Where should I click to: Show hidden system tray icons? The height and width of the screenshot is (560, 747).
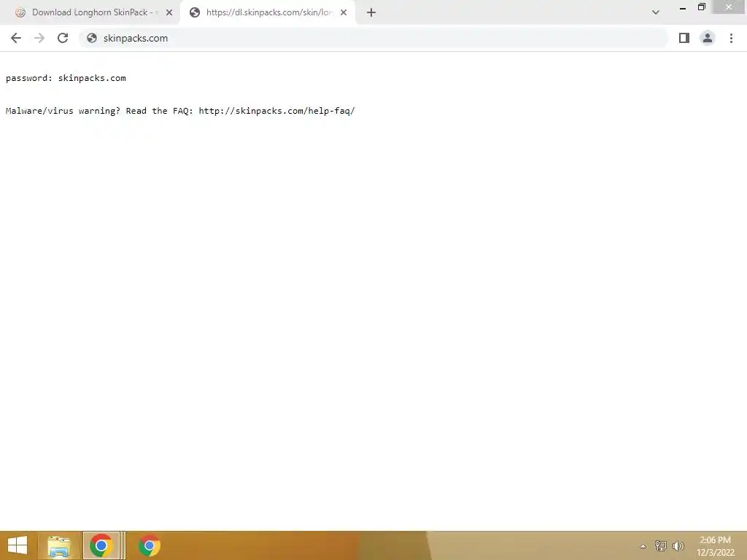pyautogui.click(x=643, y=546)
